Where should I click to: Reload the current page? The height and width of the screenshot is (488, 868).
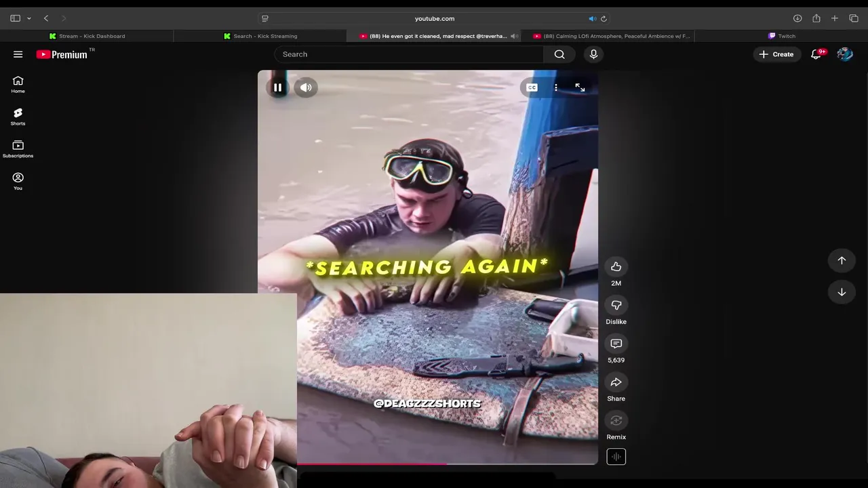[x=604, y=18]
